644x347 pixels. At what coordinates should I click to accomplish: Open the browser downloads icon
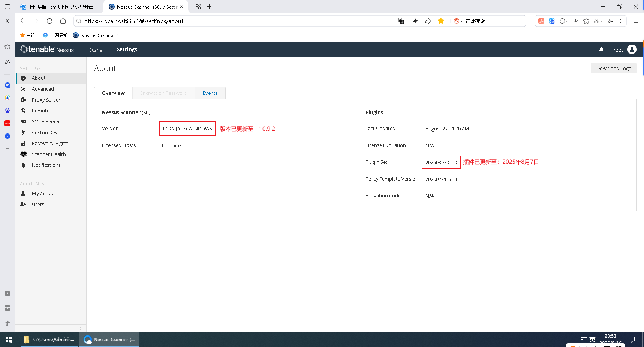[x=575, y=21]
